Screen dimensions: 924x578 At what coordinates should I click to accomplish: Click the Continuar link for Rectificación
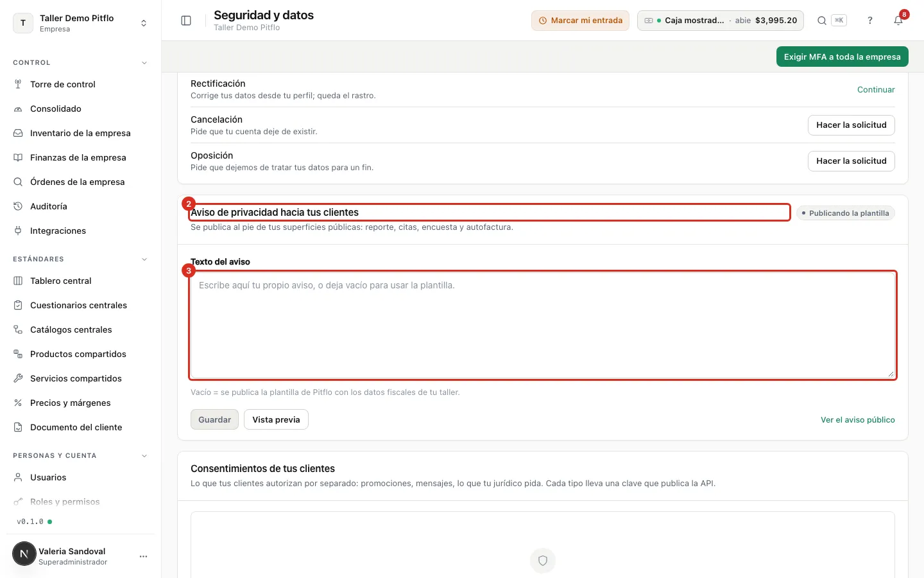(x=876, y=89)
